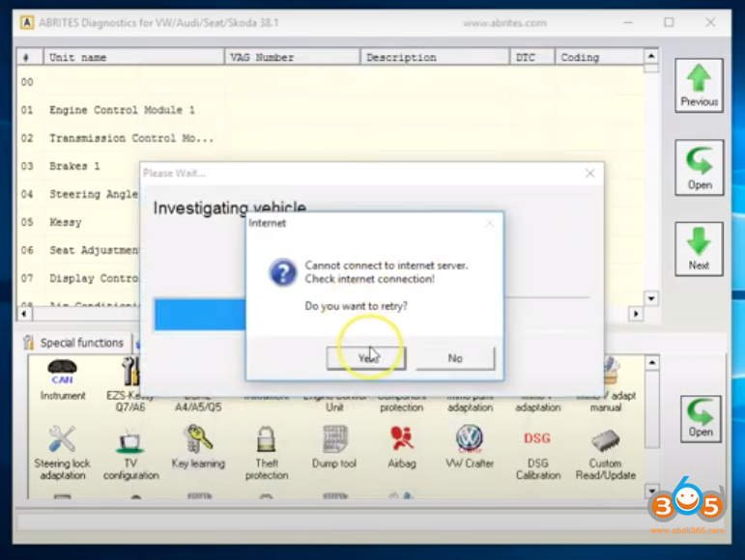
Task: Open the TV configuration function
Action: pos(130,454)
